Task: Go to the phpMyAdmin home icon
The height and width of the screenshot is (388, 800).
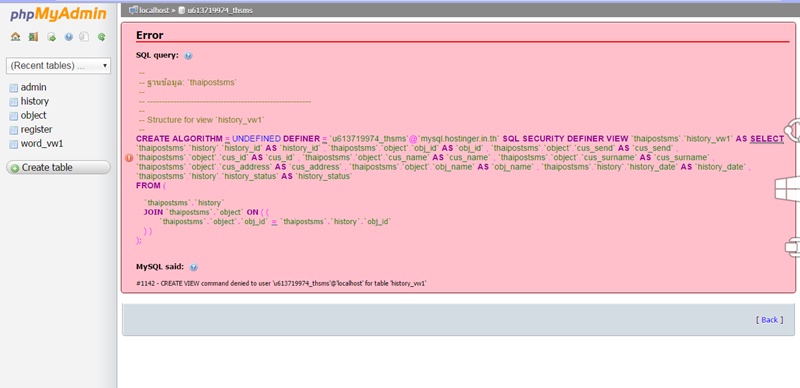Action: 15,37
